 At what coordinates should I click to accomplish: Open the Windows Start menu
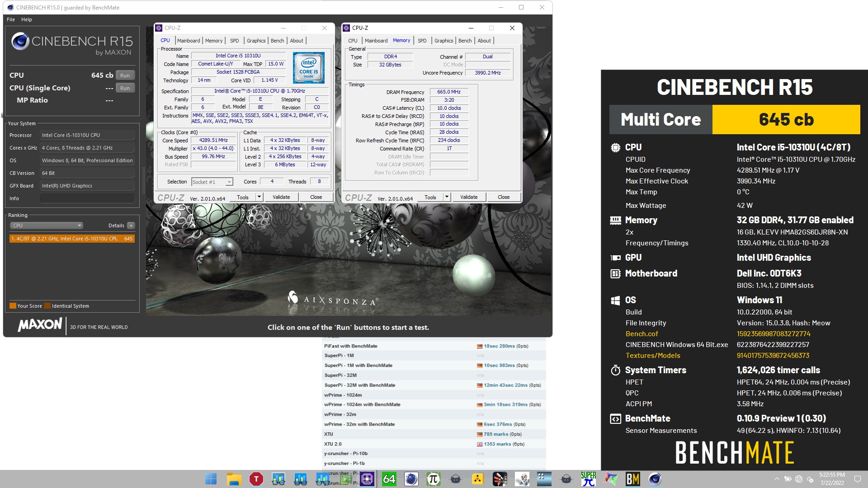211,479
